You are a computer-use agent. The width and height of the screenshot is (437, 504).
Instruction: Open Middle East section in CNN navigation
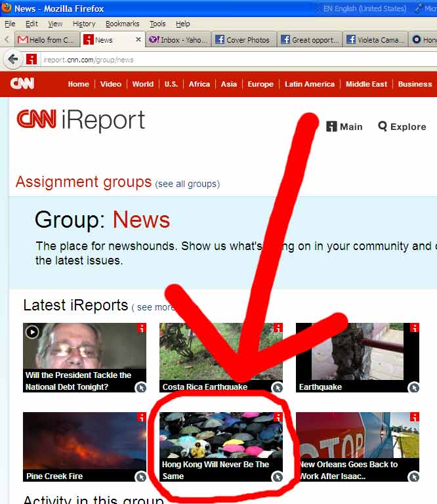point(366,84)
